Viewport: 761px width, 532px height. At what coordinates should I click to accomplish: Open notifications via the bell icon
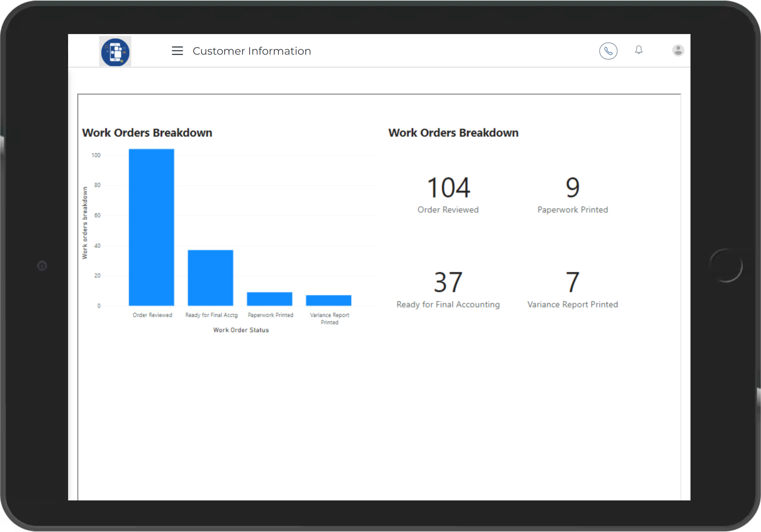pyautogui.click(x=639, y=50)
